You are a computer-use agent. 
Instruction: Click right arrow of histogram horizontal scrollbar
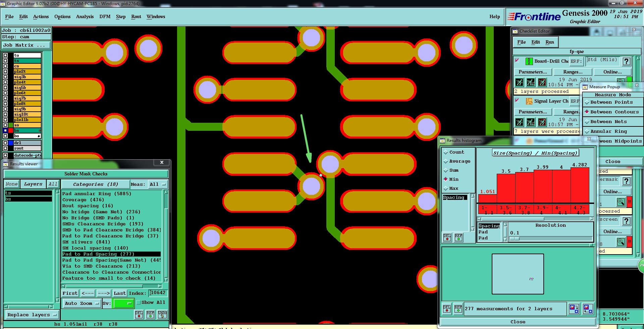tap(591, 219)
